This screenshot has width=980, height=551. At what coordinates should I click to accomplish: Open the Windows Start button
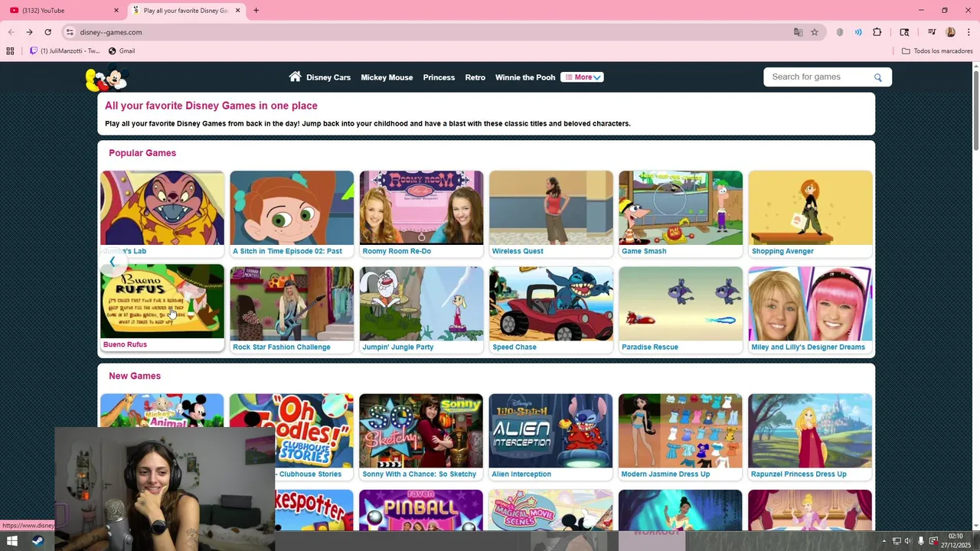11,541
